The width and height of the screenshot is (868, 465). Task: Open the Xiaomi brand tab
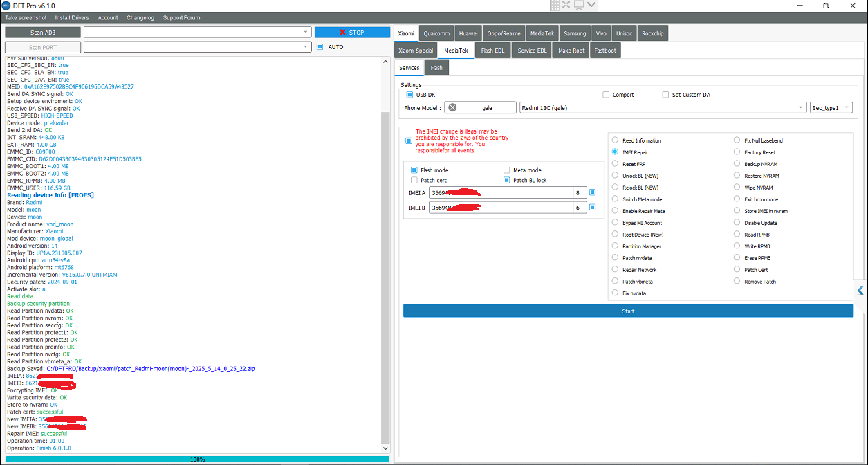tap(406, 33)
